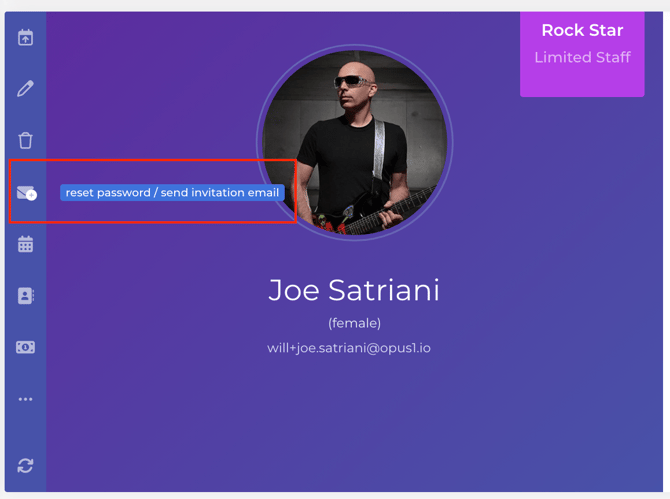The width and height of the screenshot is (670, 499).
Task: Click the email will+joe.satriani@opus1.io
Action: (349, 348)
